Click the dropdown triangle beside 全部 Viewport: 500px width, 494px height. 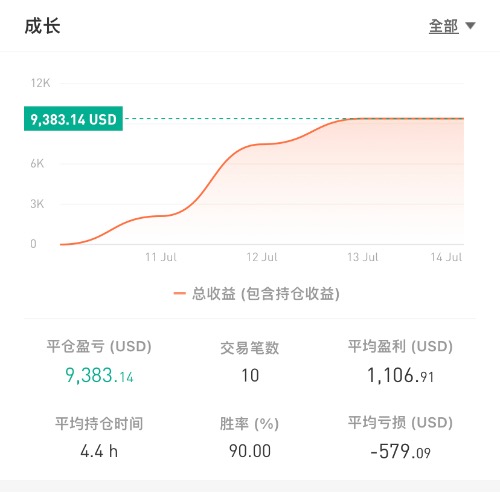coord(470,26)
